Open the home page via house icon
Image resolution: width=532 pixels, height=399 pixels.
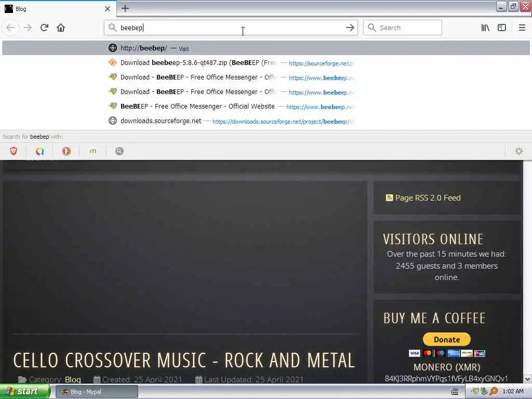click(61, 28)
